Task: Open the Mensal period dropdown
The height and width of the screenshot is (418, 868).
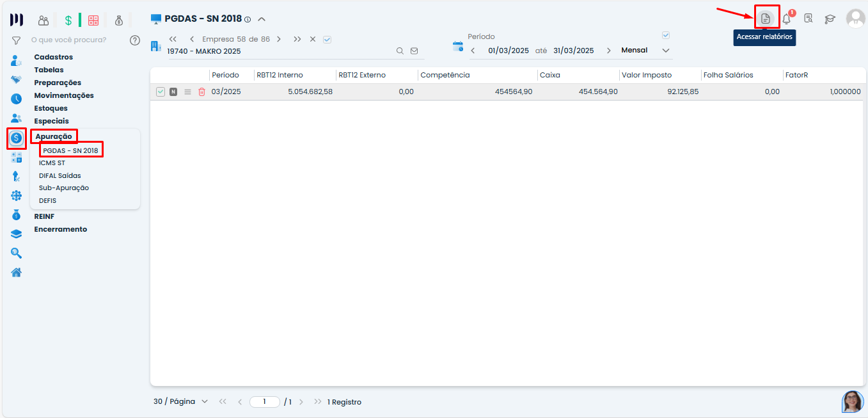Action: click(x=665, y=51)
